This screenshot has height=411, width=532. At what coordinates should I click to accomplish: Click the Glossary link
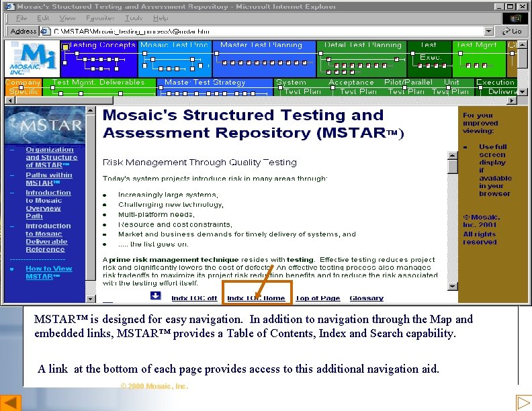367,298
